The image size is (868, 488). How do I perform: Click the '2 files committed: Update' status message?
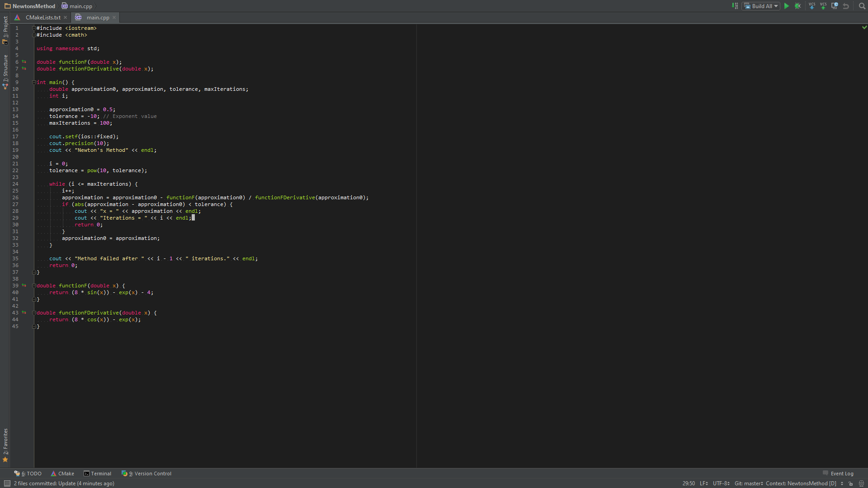(64, 483)
